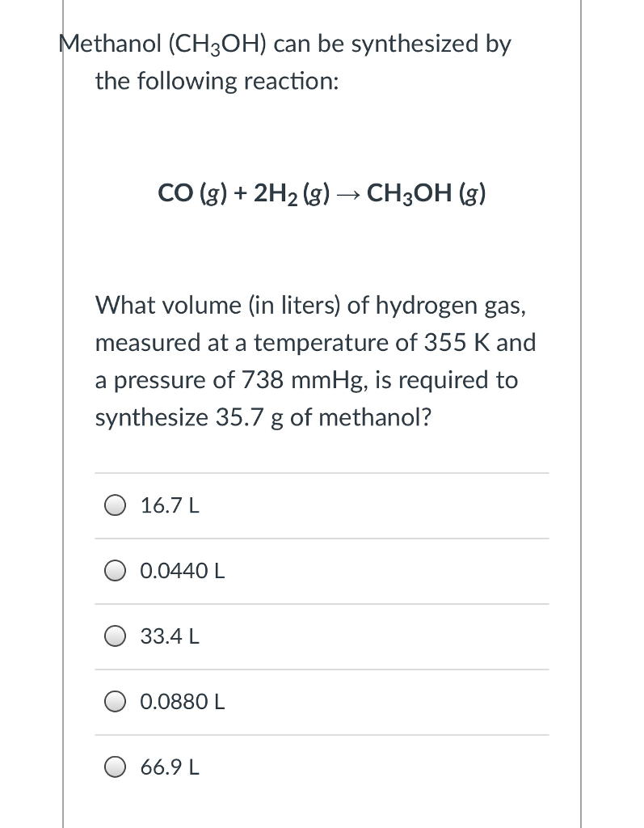The width and height of the screenshot is (644, 828).
Task: Select the 16.7 L radio button
Action: [x=116, y=505]
